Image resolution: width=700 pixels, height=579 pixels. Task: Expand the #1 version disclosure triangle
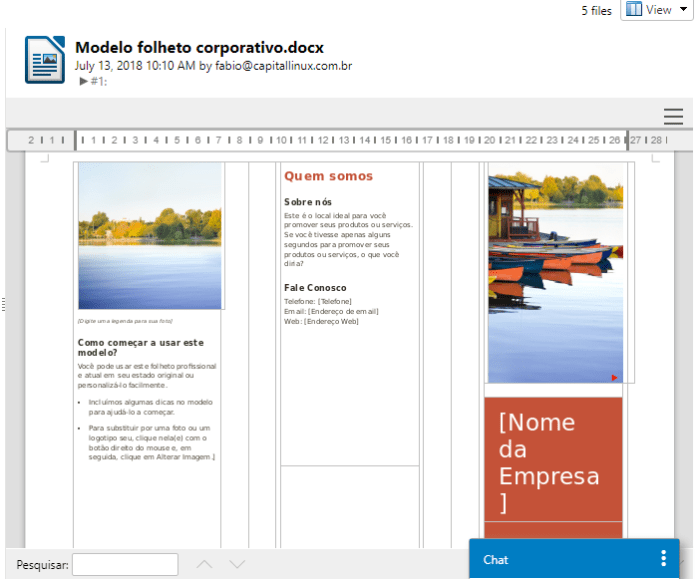(x=84, y=81)
